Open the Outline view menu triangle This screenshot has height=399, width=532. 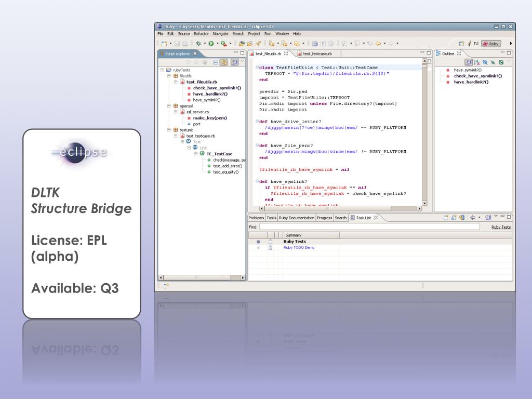(509, 61)
